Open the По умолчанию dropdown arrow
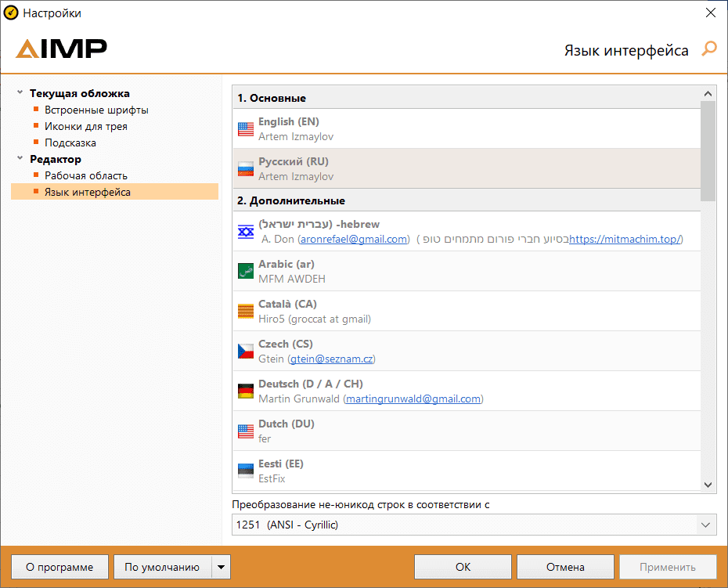Image resolution: width=728 pixels, height=588 pixels. [x=221, y=567]
